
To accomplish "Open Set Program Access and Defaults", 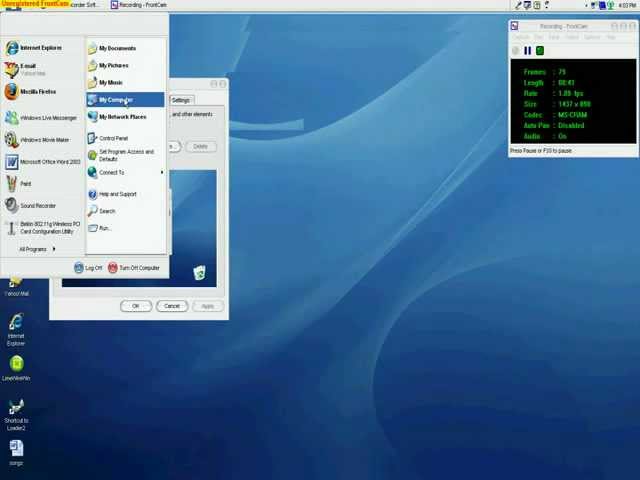I will coord(126,155).
